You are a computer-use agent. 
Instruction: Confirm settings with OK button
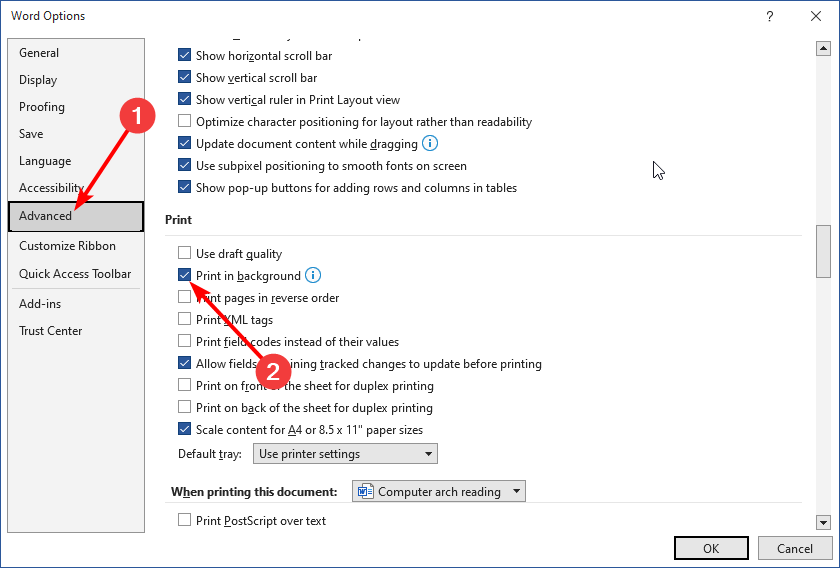[711, 548]
